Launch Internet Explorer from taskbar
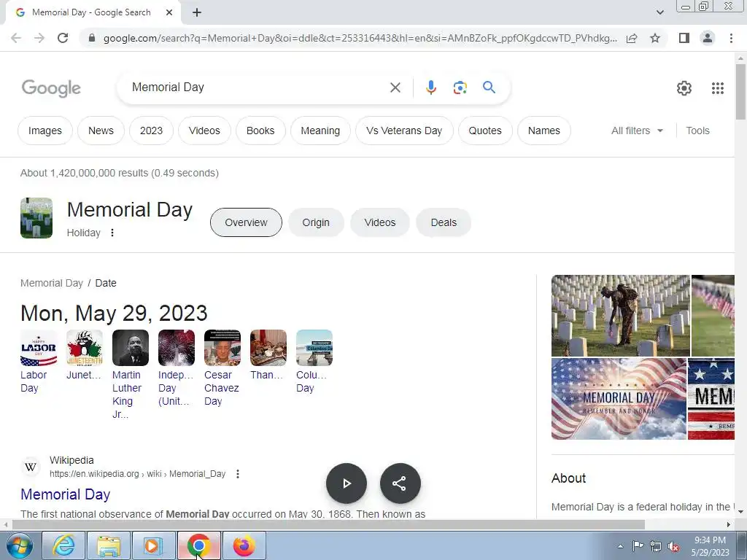747x560 pixels. pyautogui.click(x=63, y=545)
